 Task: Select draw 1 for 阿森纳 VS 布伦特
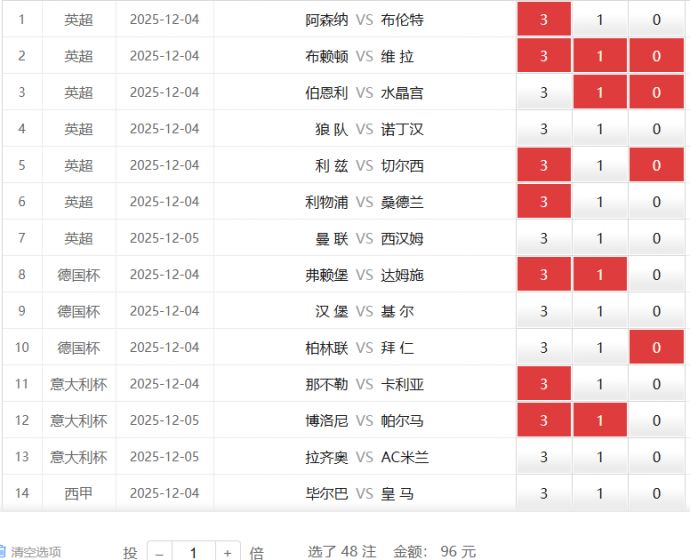(600, 20)
